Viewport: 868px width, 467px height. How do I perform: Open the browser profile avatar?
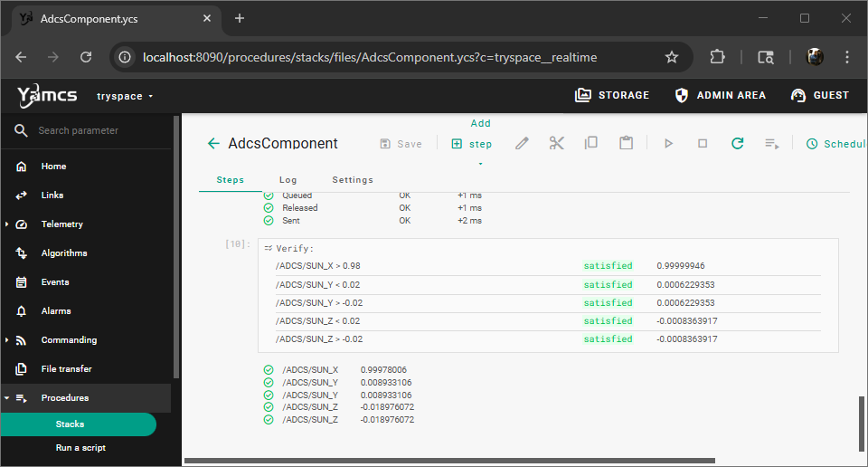[815, 57]
